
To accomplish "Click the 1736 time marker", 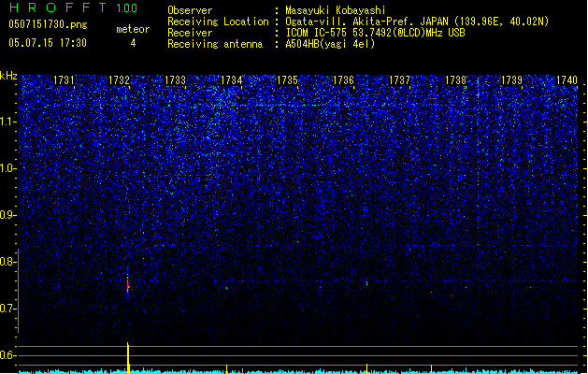I will pyautogui.click(x=343, y=80).
